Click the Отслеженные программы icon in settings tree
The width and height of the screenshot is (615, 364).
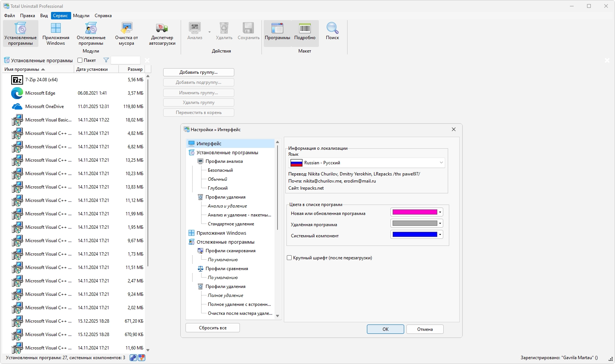(191, 242)
